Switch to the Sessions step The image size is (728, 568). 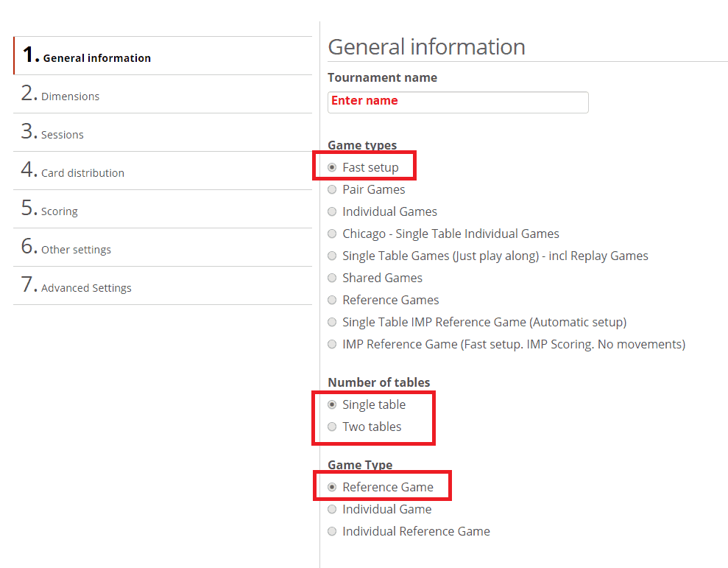(62, 134)
